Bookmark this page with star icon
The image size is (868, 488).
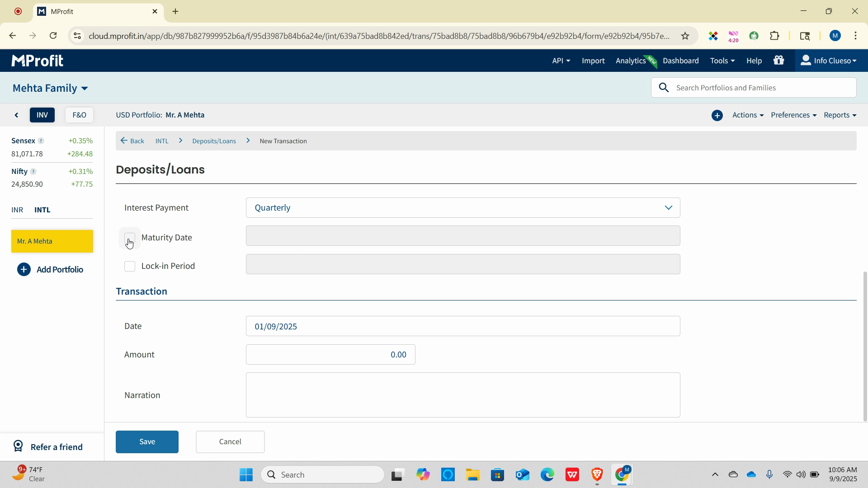pos(685,36)
